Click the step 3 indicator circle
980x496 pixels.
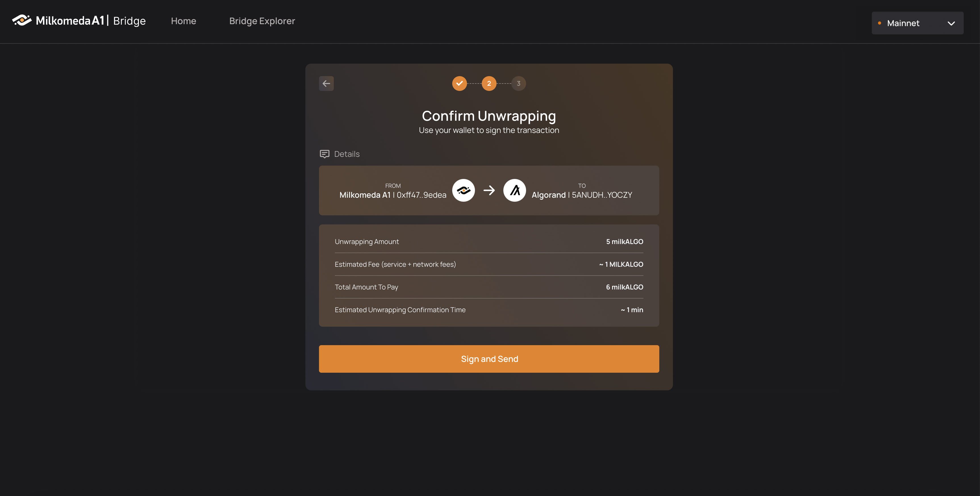(x=518, y=83)
